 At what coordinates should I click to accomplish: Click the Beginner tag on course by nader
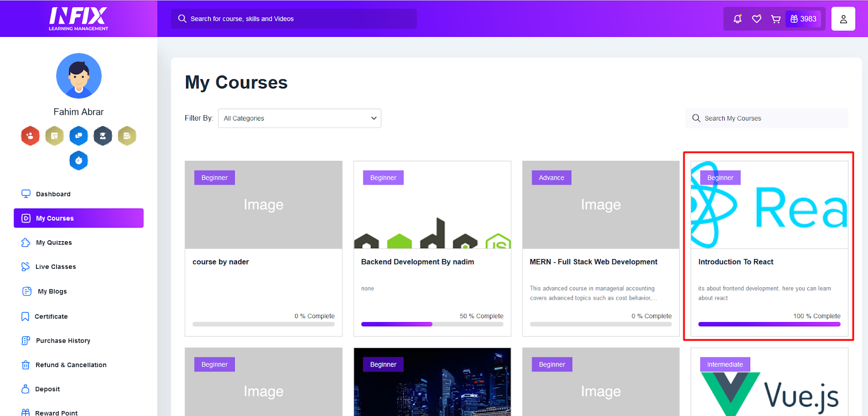(215, 178)
